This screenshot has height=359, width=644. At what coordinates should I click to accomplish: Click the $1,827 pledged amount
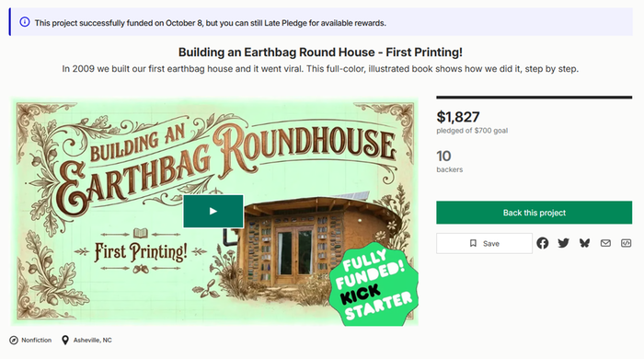pos(458,117)
